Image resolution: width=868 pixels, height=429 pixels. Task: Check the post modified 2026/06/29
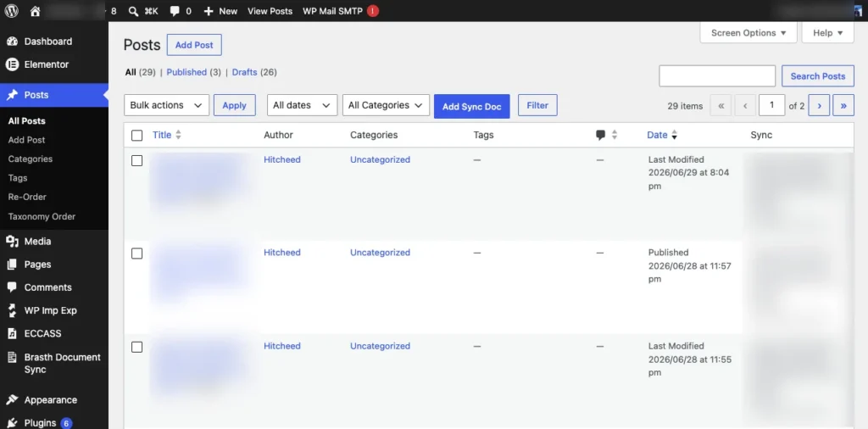click(136, 160)
